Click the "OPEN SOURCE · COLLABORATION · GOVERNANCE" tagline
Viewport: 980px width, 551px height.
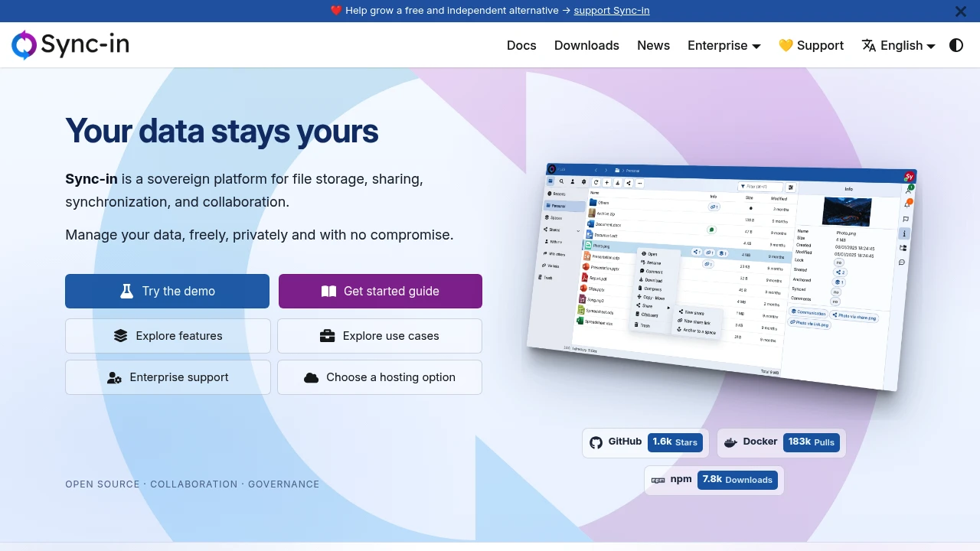[x=192, y=484]
